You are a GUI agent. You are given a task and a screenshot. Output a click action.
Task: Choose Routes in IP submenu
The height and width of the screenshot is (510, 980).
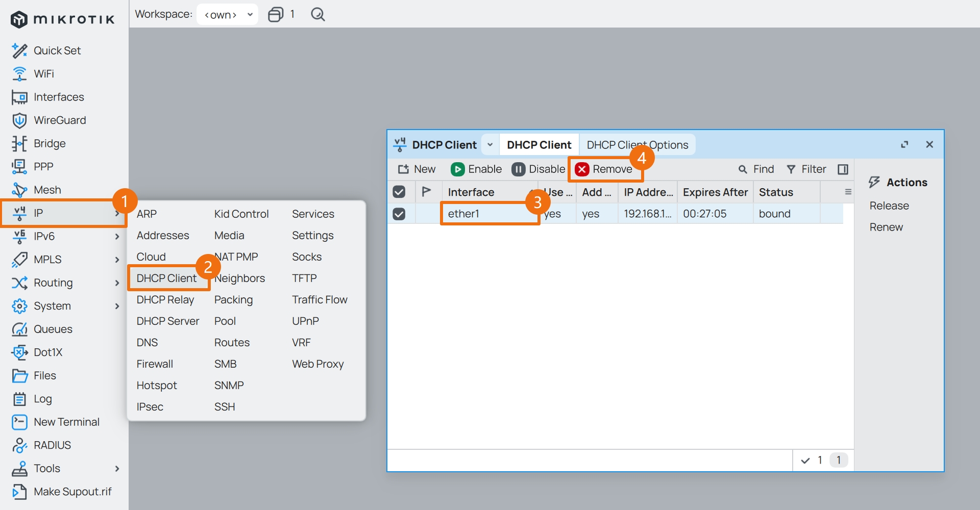pyautogui.click(x=232, y=343)
